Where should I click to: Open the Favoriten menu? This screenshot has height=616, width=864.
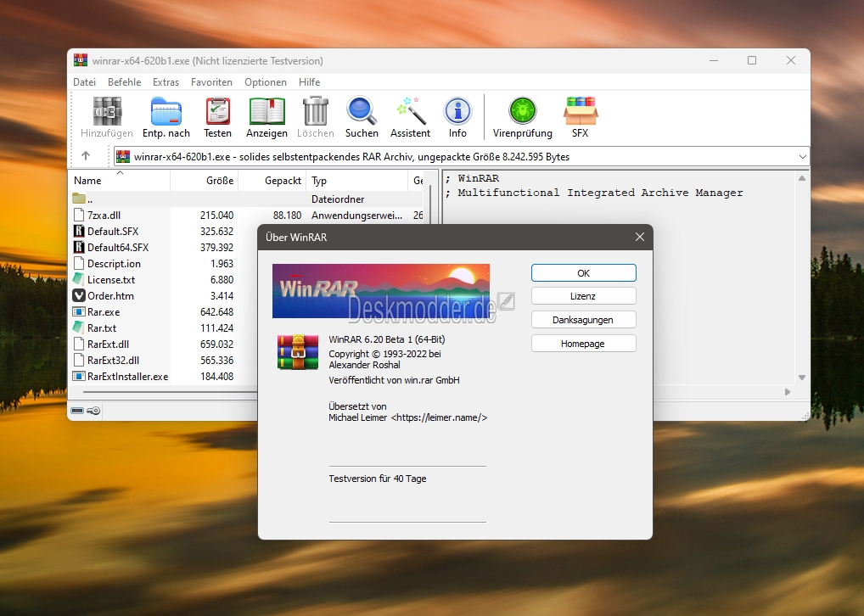click(x=211, y=82)
